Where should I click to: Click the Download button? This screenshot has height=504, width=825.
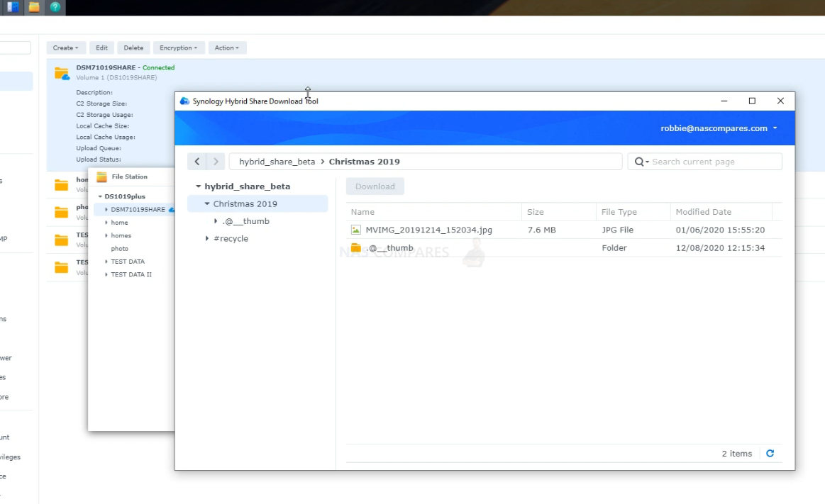click(x=375, y=186)
